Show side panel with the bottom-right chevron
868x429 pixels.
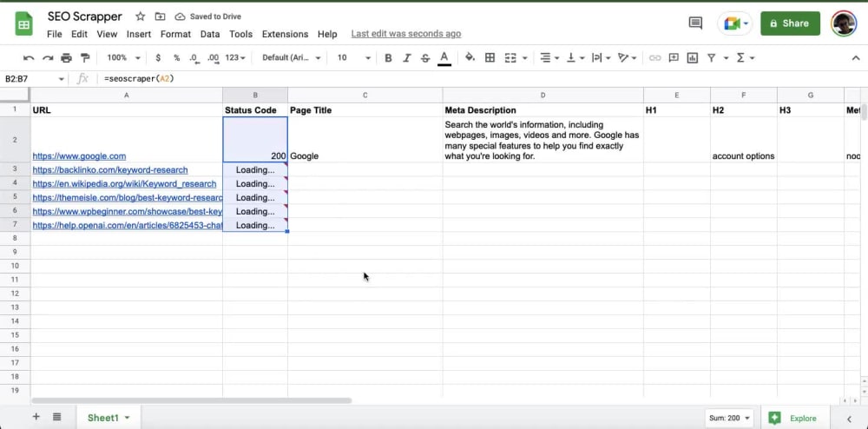click(x=849, y=419)
